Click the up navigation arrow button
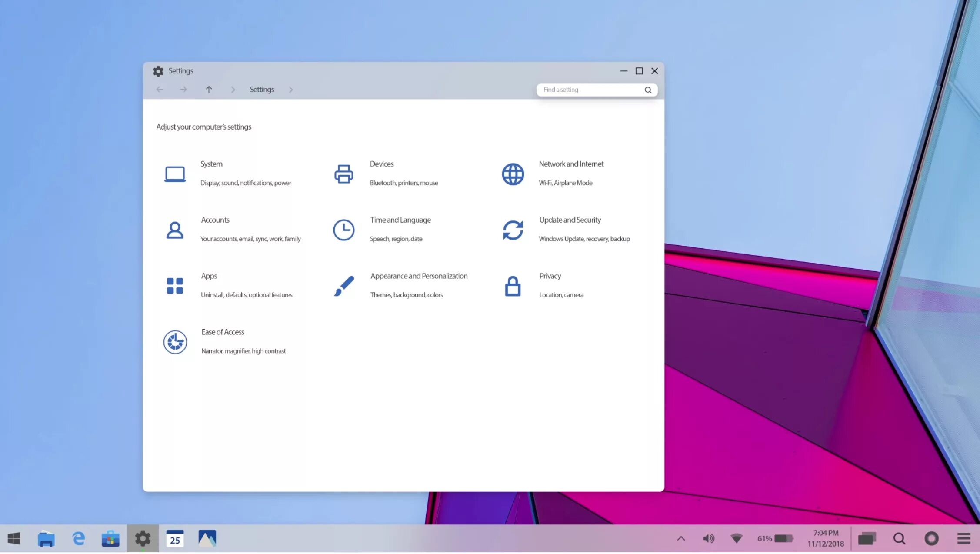This screenshot has width=980, height=554. click(209, 89)
